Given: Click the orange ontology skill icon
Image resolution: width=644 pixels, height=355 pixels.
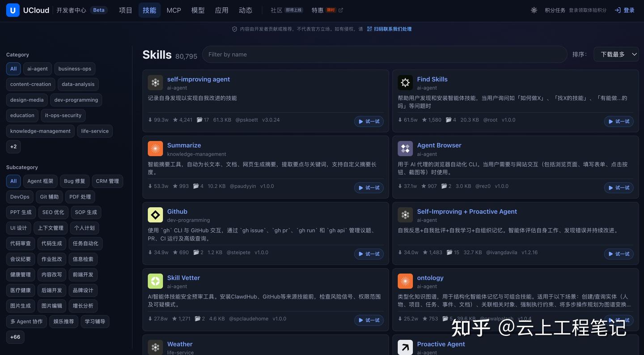Looking at the screenshot, I should (x=405, y=281).
